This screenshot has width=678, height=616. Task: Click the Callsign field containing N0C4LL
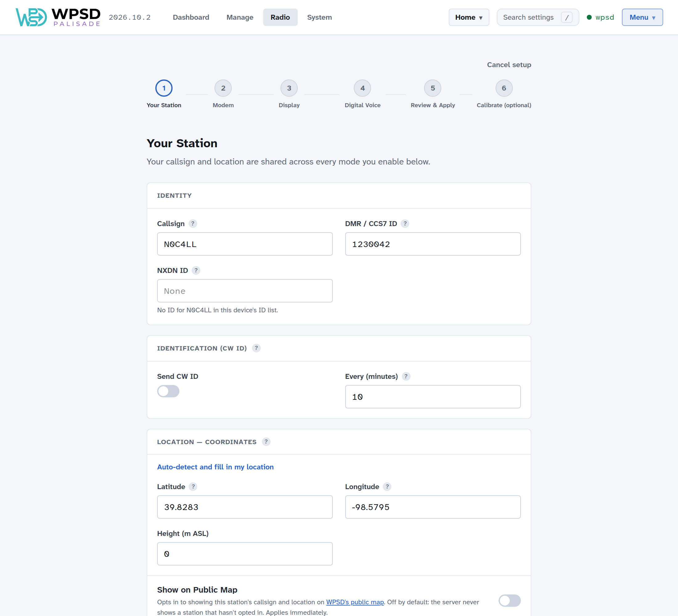(x=245, y=244)
